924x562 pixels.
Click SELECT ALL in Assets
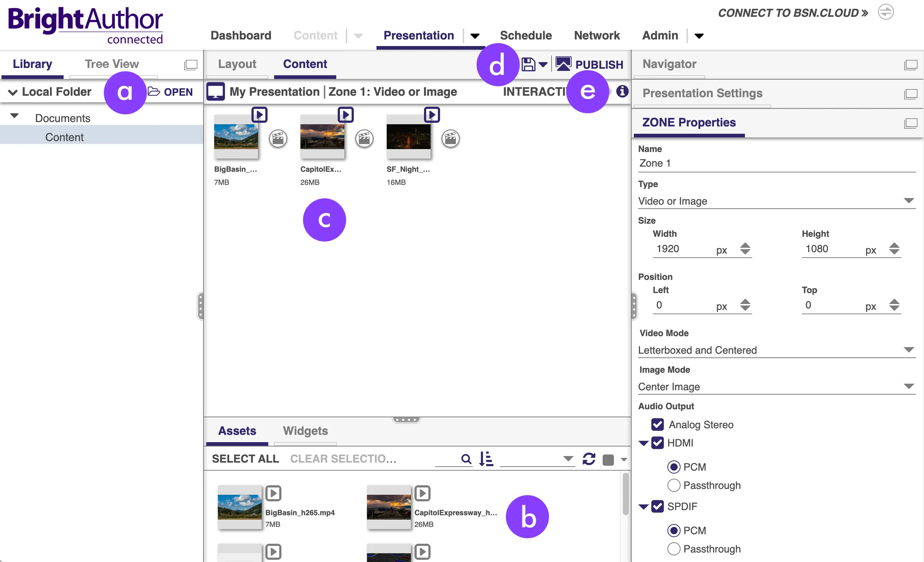click(x=245, y=459)
